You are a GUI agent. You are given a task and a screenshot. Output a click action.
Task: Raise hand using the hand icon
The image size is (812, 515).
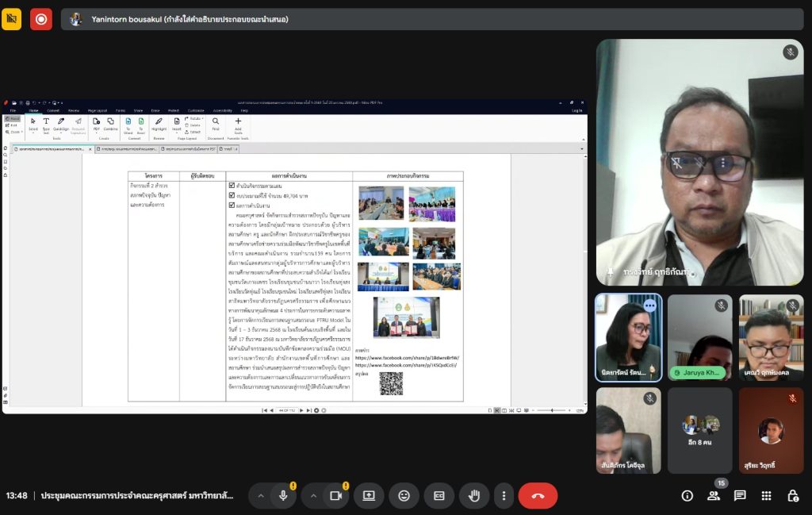pos(474,496)
